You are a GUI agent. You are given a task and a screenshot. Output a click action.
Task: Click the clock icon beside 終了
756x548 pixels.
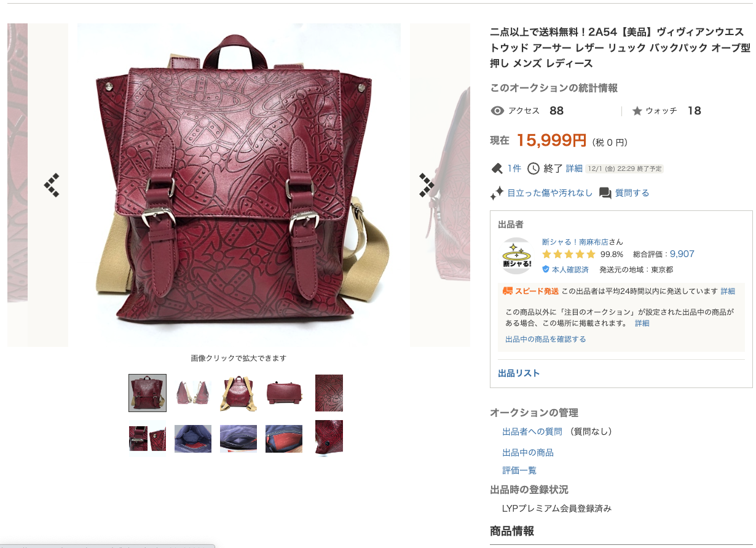click(x=533, y=168)
